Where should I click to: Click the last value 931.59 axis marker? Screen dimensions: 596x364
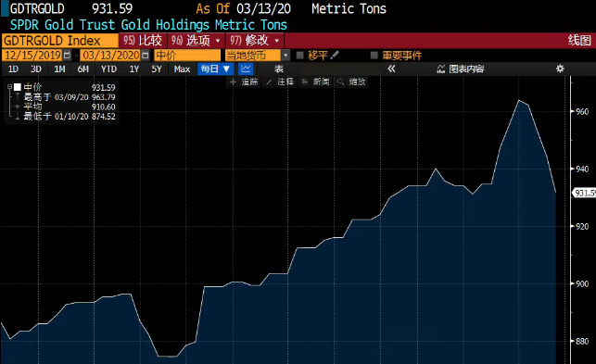pos(584,193)
